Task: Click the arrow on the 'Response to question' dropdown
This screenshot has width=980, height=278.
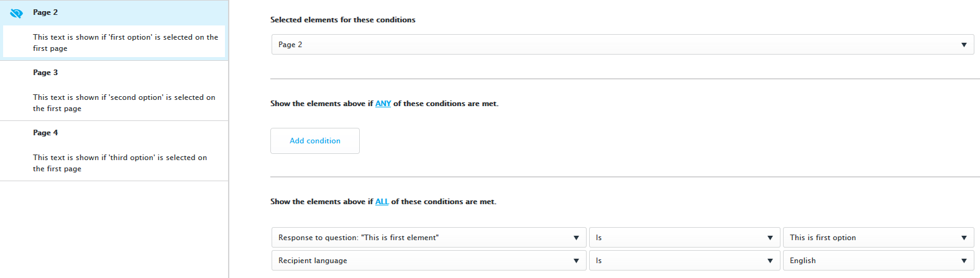Action: pyautogui.click(x=576, y=238)
